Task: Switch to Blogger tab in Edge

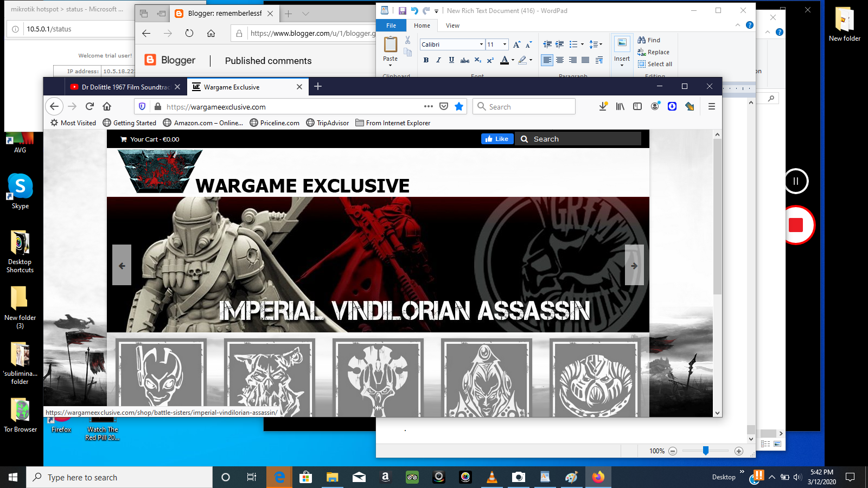Action: (224, 14)
